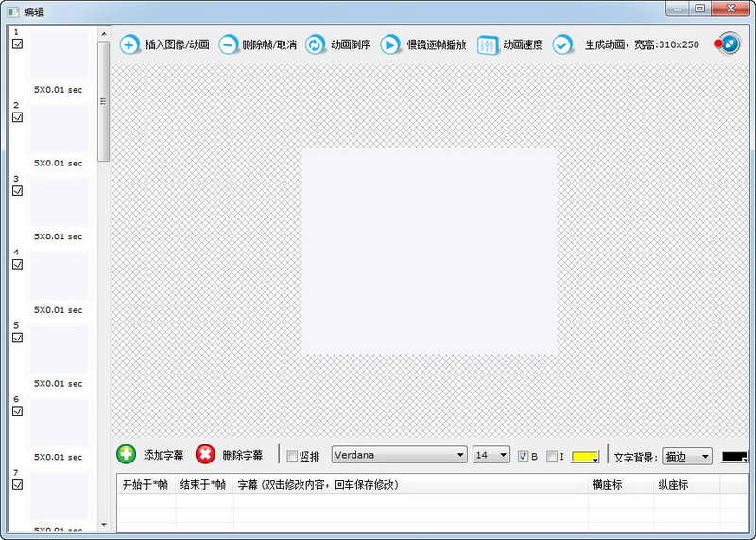This screenshot has width=756, height=540.
Task: Click the 添加字幕 text
Action: pyautogui.click(x=163, y=455)
